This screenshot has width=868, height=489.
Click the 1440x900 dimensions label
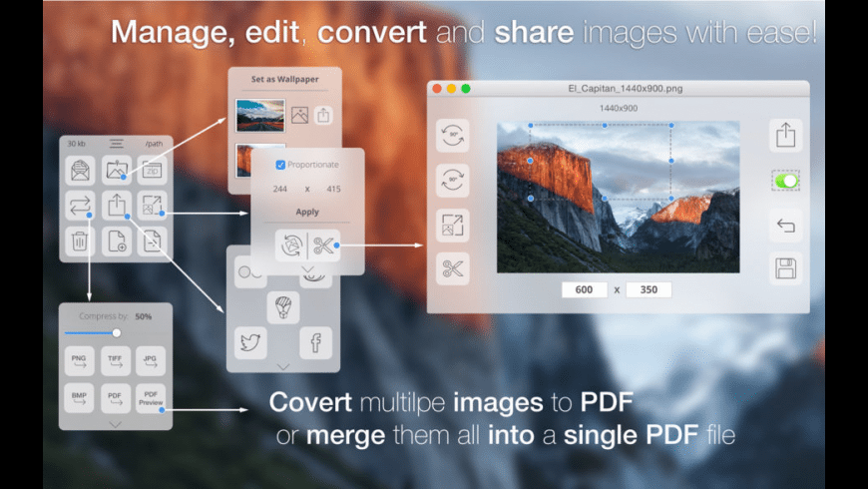click(619, 108)
